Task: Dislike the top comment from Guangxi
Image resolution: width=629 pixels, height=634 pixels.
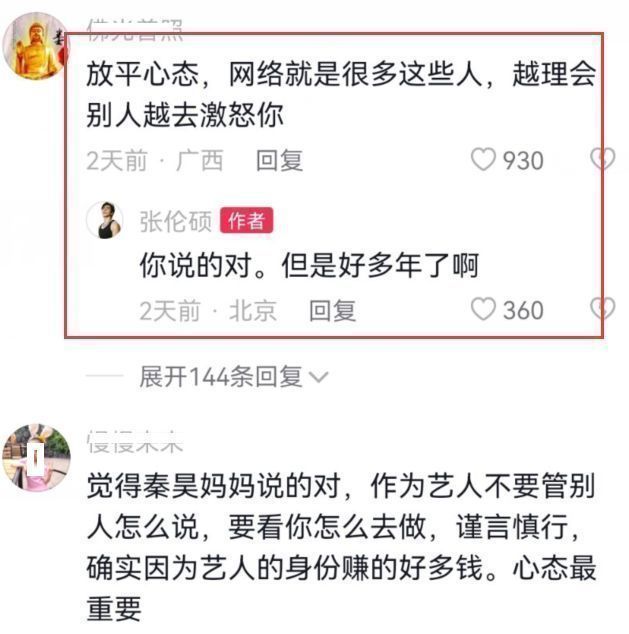Action: pyautogui.click(x=603, y=158)
